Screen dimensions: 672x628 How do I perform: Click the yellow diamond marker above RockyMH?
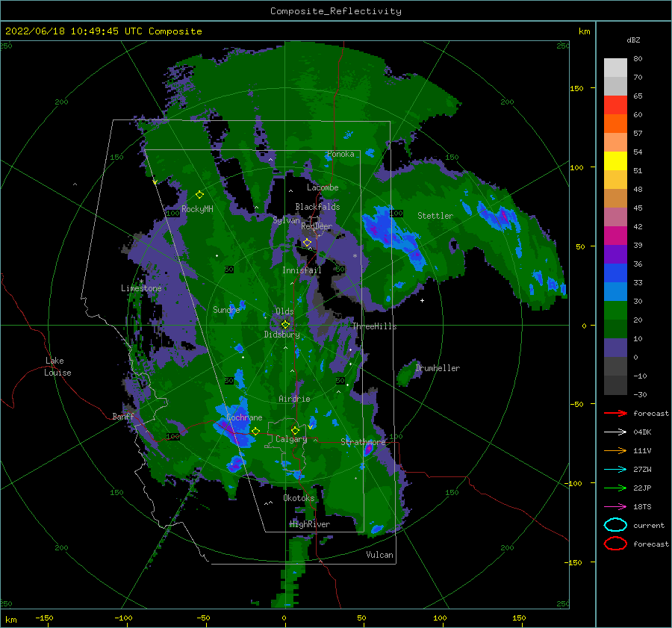point(199,195)
